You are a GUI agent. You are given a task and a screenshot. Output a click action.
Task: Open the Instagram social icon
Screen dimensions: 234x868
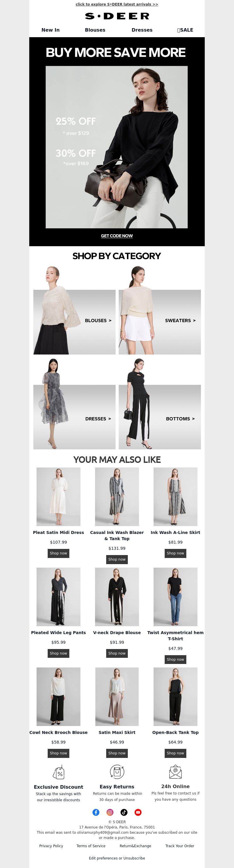coord(110,812)
